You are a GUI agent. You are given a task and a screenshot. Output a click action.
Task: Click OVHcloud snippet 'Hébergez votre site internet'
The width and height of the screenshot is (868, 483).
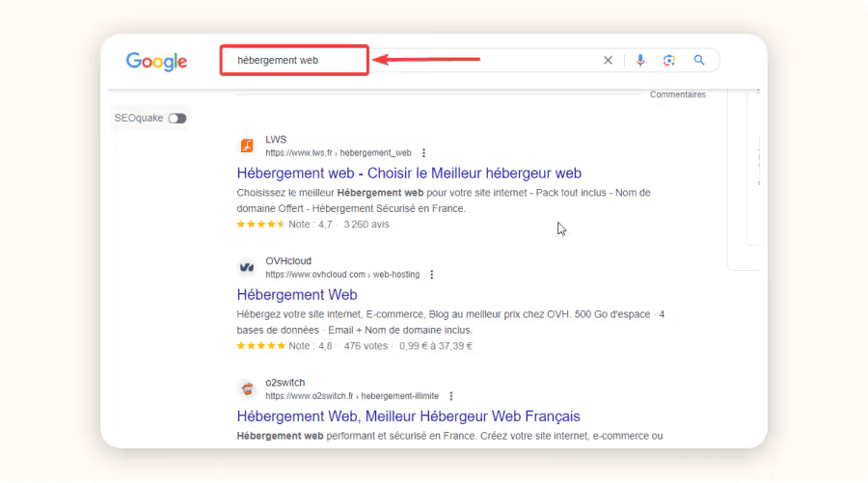point(299,314)
